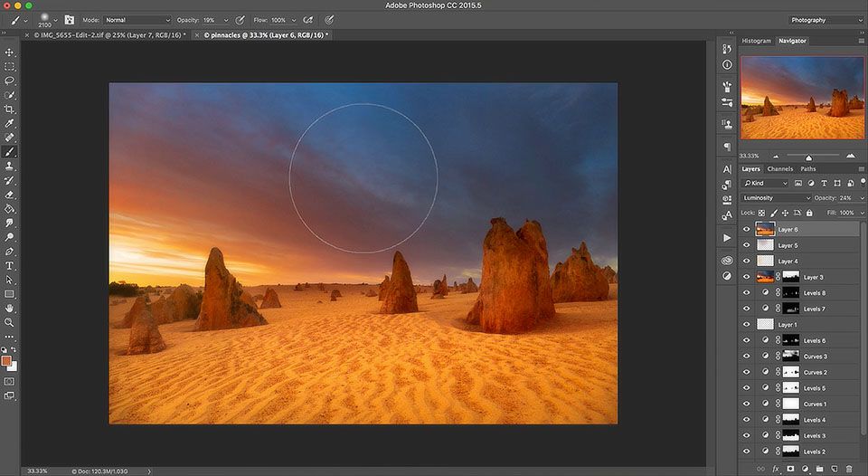This screenshot has height=476, width=868.
Task: Select the Horizontal Type tool
Action: click(x=10, y=266)
